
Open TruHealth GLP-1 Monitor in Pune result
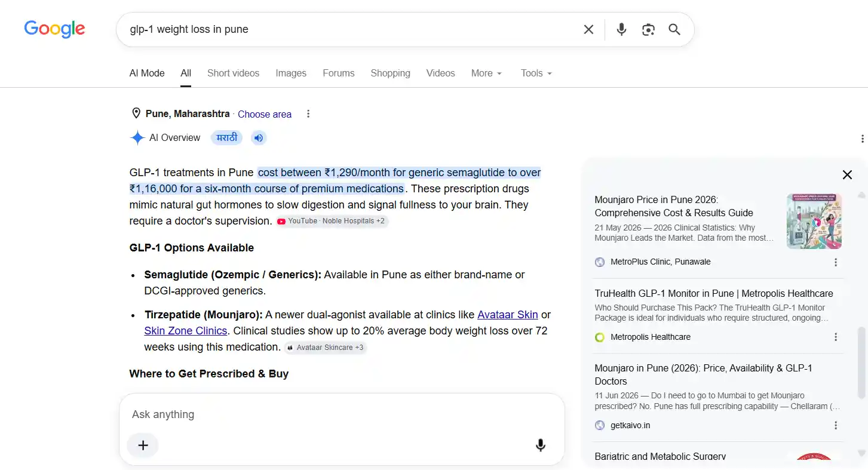coord(714,293)
